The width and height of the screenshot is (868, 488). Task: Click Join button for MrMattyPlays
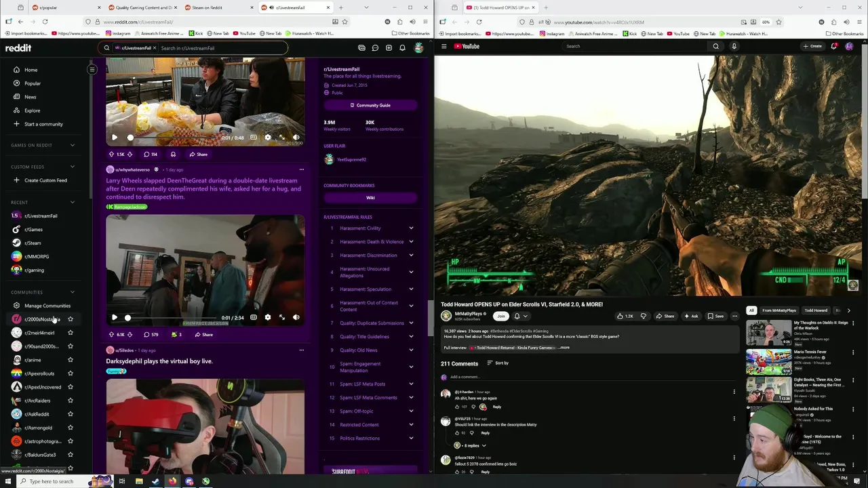(501, 316)
